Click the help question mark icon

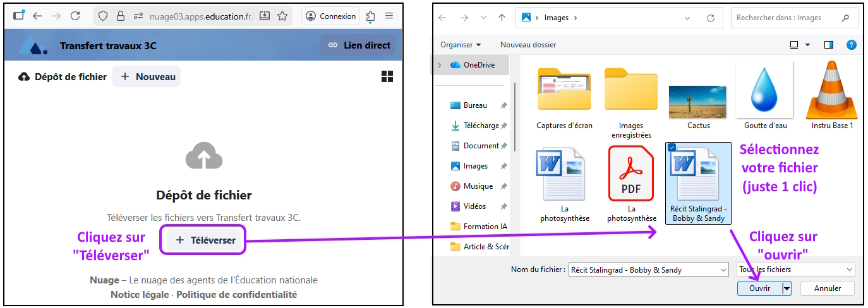click(x=851, y=45)
